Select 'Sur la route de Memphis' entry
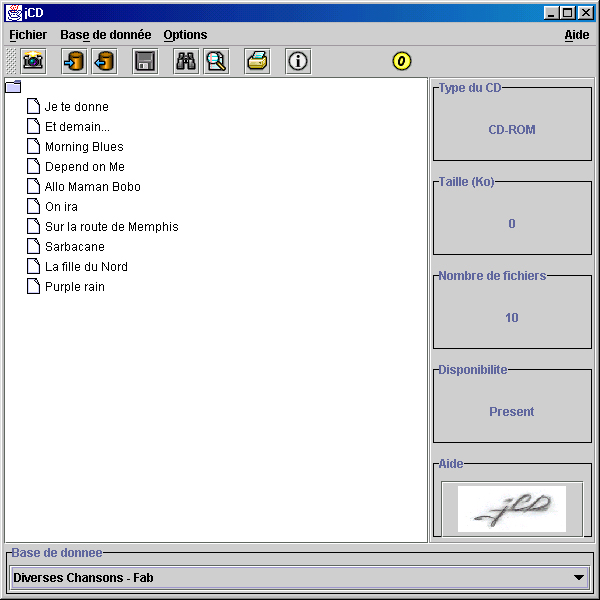Screen dimensions: 600x600 point(111,227)
